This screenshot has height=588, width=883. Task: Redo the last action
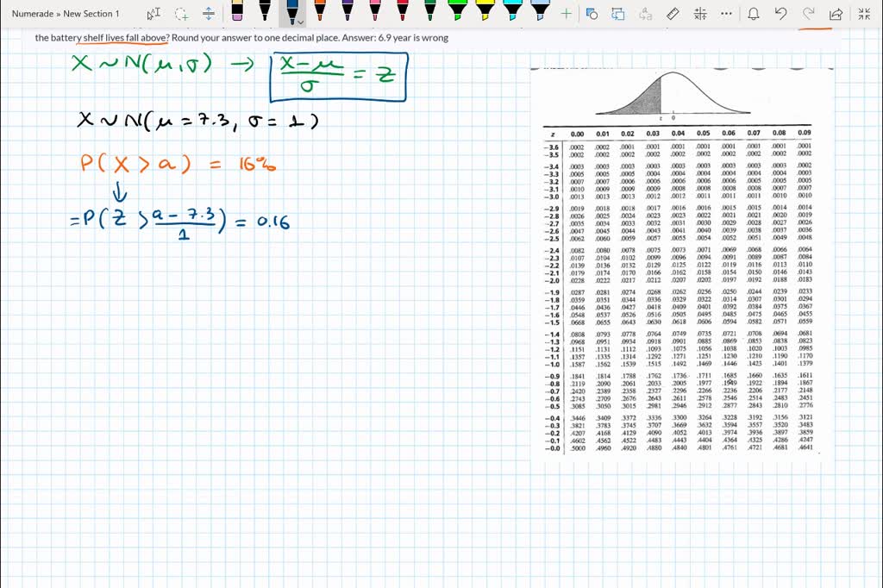809,14
